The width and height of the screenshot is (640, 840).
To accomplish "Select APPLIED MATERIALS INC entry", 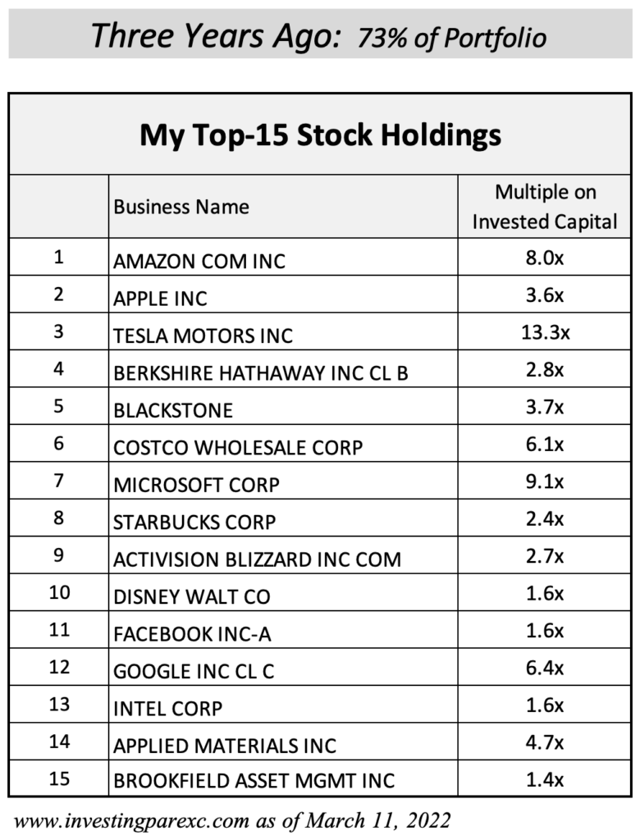I will pos(225,746).
